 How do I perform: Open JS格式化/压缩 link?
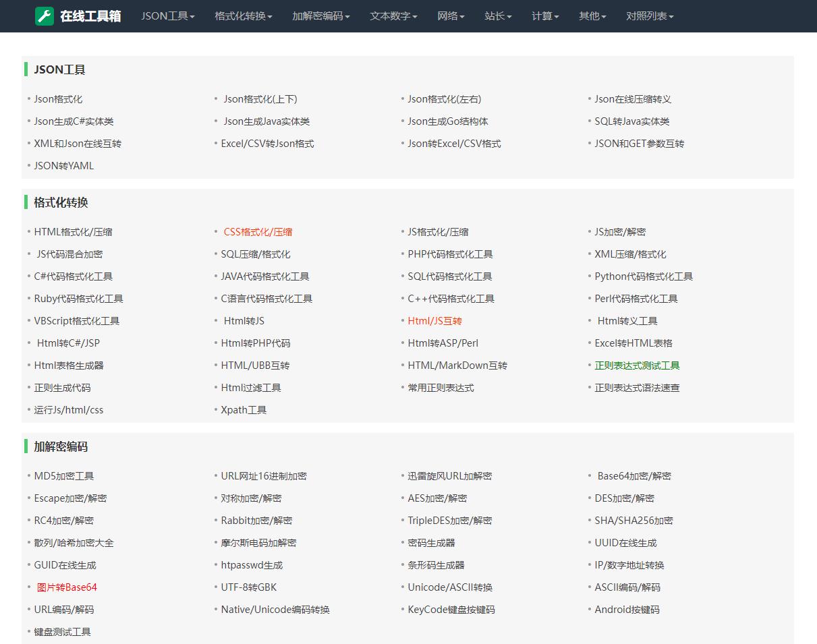tap(439, 232)
